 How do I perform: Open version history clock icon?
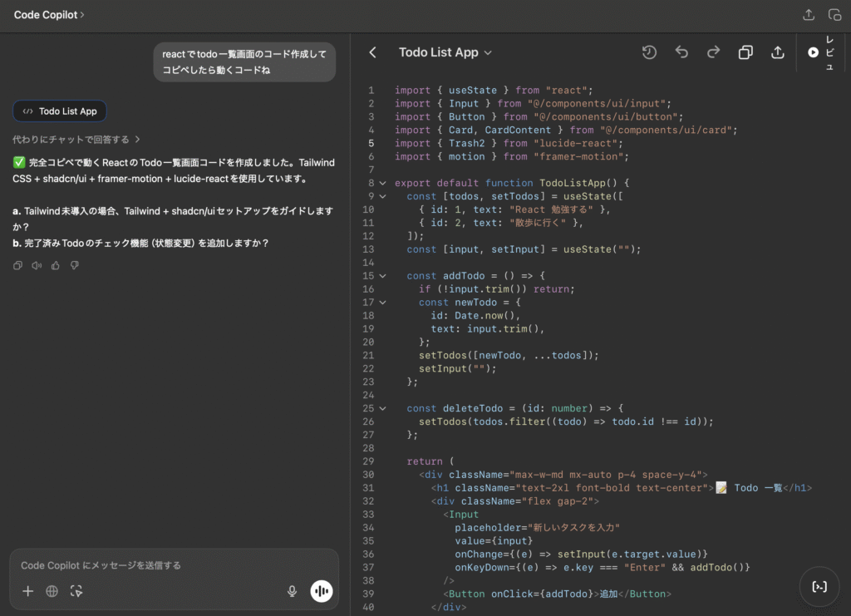649,52
